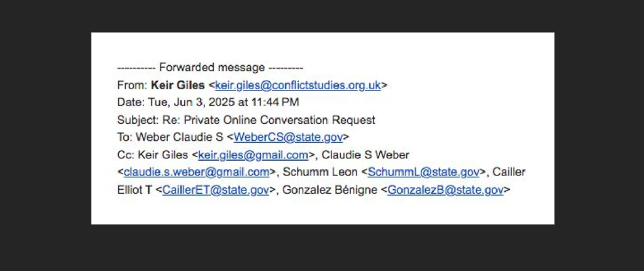Open the GonzalezB@state.gov email link
The image size is (644, 271).
(x=445, y=189)
